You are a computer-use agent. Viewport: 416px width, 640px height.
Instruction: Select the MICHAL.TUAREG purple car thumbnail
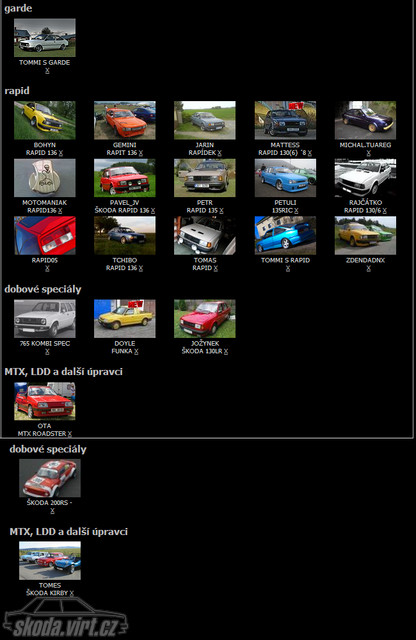(x=365, y=120)
